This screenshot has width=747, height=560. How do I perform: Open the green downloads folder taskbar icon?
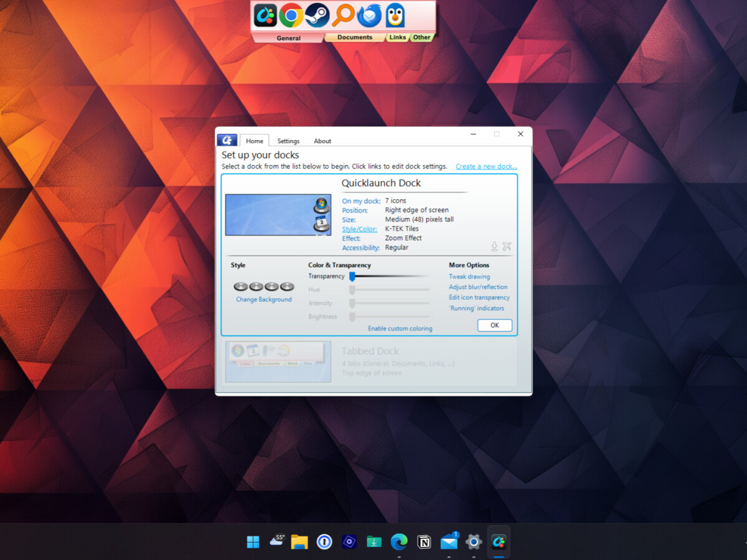pyautogui.click(x=374, y=542)
